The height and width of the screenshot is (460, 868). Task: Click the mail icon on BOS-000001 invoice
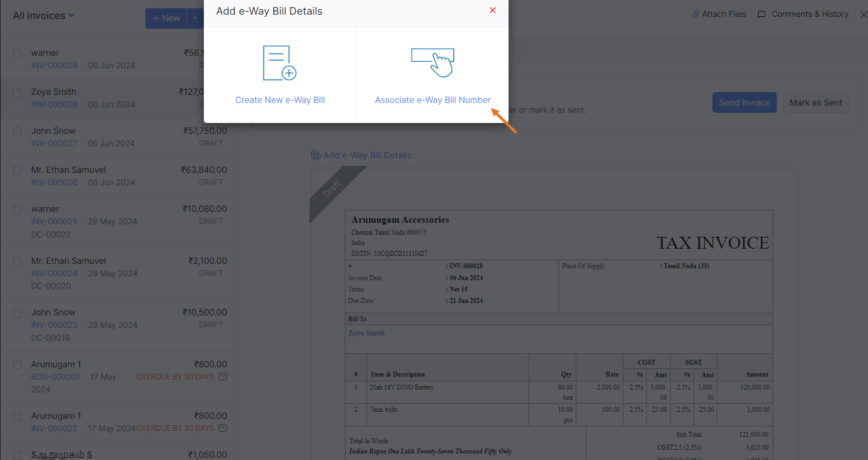(x=223, y=377)
